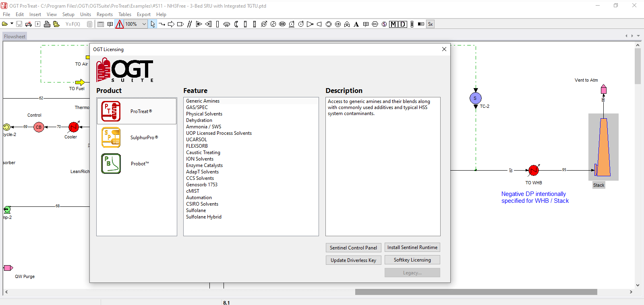Viewport: 644px width, 305px height.
Task: Click the Softkey Licensing button
Action: tap(412, 260)
